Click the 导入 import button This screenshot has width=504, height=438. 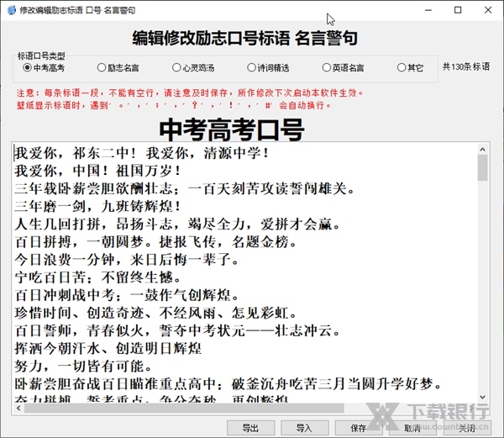tap(305, 428)
